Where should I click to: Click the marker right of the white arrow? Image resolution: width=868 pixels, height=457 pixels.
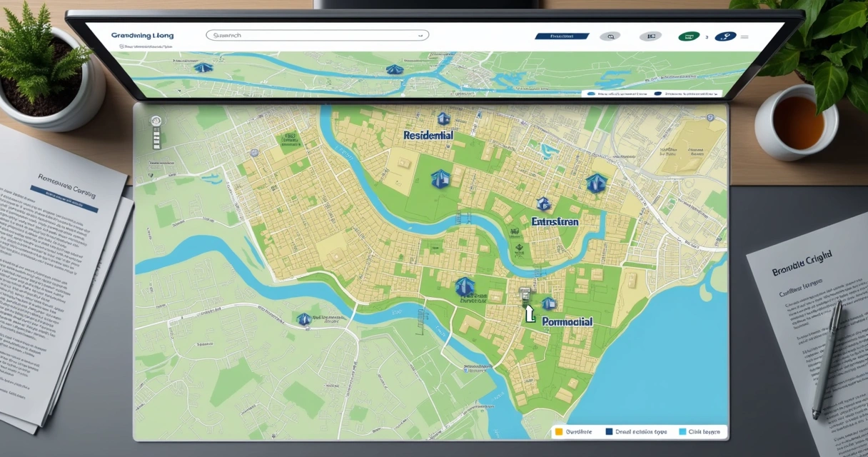(x=547, y=303)
